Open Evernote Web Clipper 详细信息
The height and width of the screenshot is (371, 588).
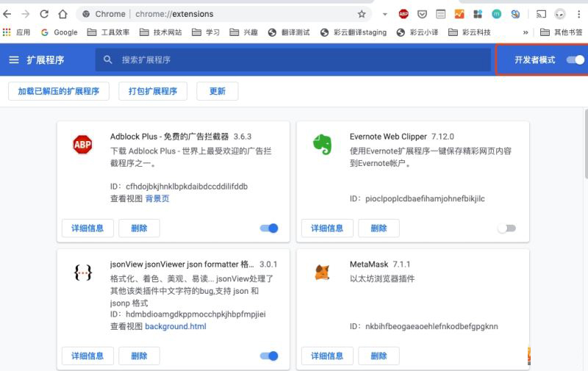(x=327, y=228)
